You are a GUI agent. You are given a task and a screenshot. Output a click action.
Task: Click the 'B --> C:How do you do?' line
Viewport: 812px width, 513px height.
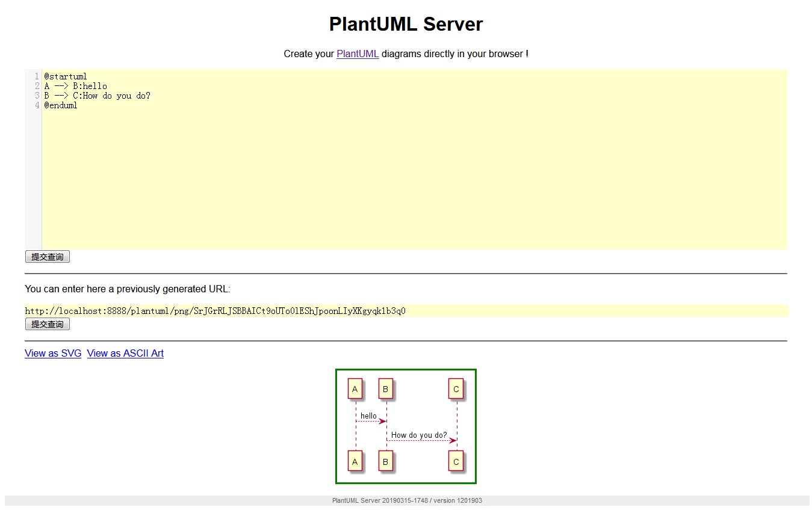pos(97,96)
